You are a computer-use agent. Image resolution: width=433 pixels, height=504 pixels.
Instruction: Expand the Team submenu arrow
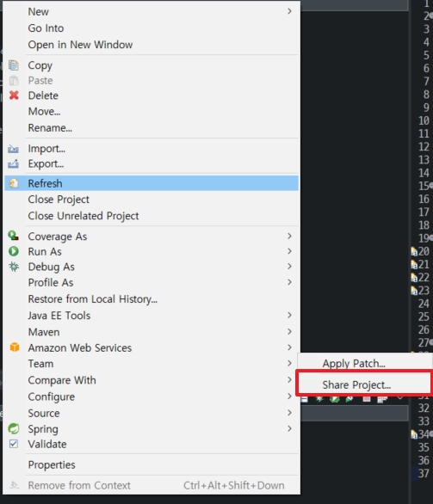coord(289,363)
